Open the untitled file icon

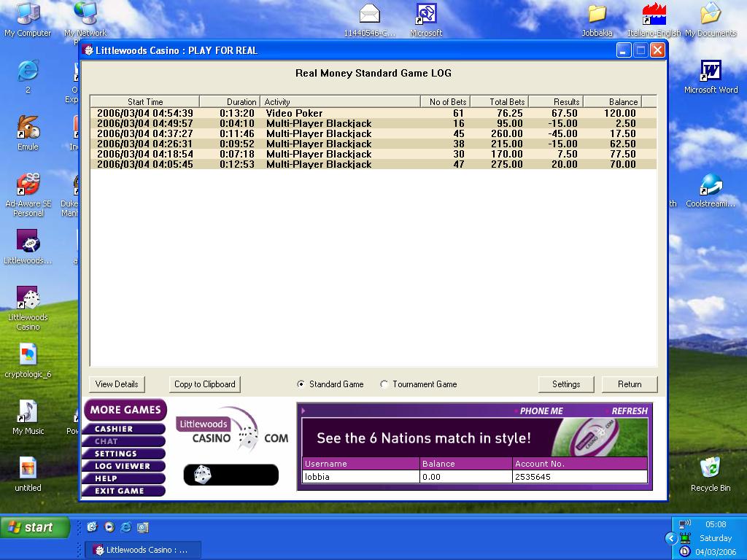(x=28, y=474)
